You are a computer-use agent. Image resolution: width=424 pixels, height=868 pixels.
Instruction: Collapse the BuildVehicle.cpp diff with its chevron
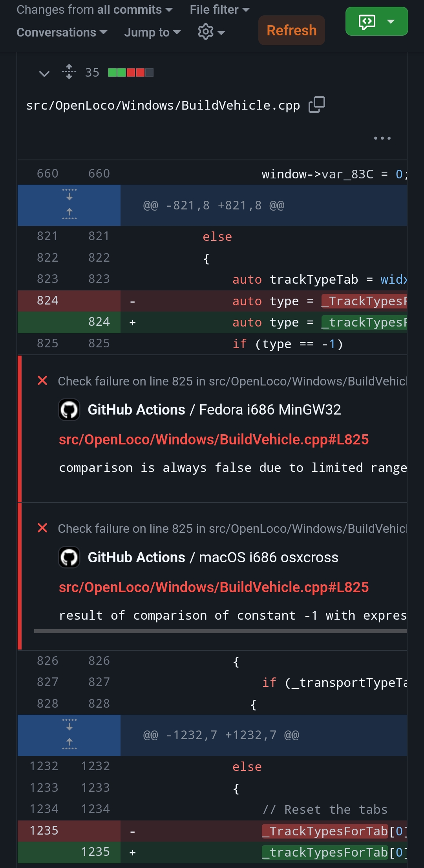click(44, 73)
